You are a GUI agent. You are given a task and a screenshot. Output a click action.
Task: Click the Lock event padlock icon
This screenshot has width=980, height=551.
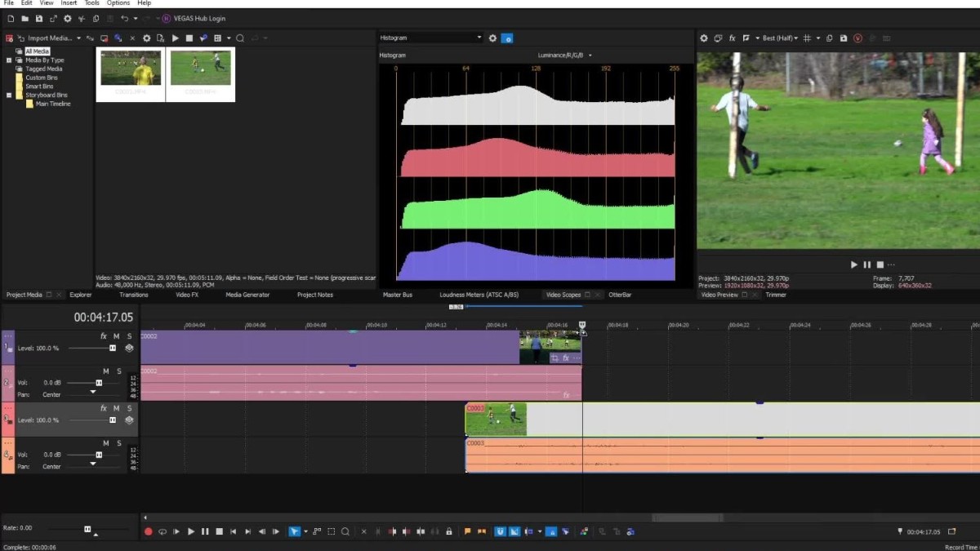tap(449, 531)
